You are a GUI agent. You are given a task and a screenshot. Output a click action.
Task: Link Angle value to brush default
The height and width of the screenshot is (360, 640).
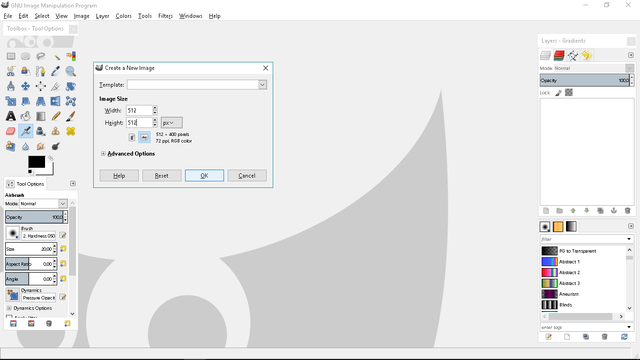point(63,279)
